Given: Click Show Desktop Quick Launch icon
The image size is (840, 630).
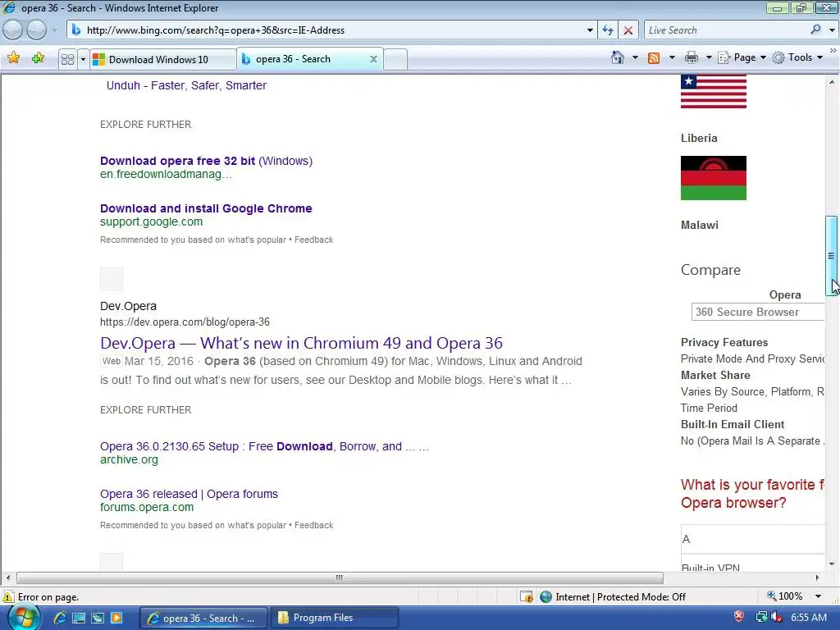Looking at the screenshot, I should (79, 618).
